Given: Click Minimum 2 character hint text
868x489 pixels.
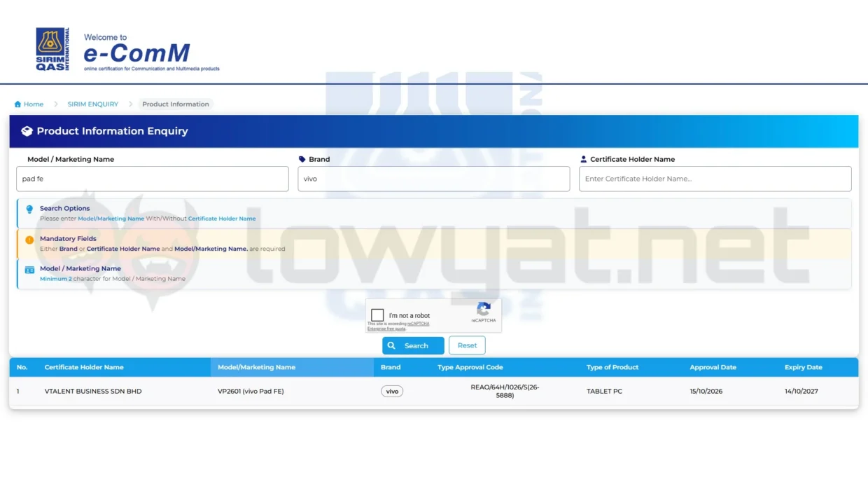Looking at the screenshot, I should pyautogui.click(x=113, y=279).
